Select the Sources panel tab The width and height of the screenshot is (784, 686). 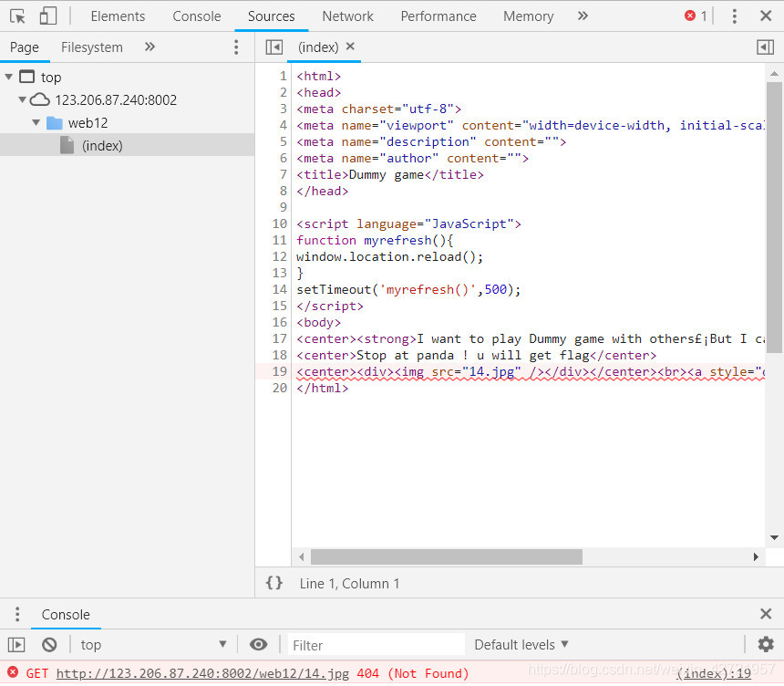tap(271, 16)
